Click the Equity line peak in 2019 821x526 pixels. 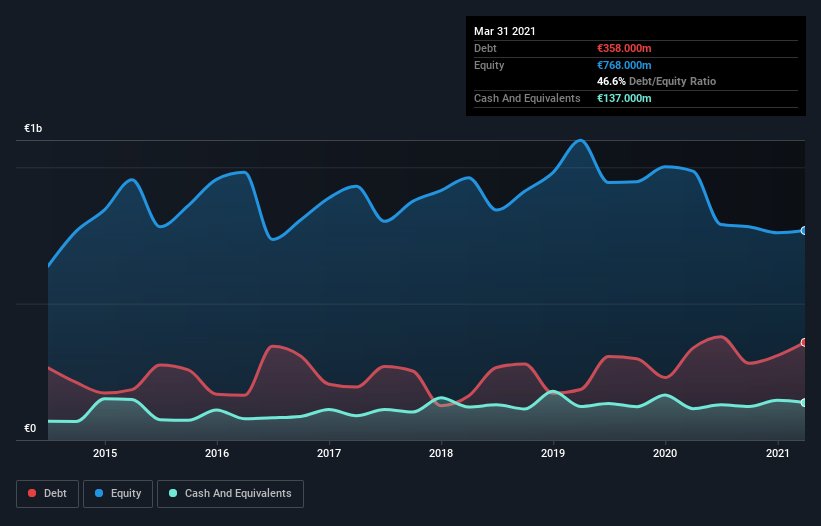click(580, 140)
